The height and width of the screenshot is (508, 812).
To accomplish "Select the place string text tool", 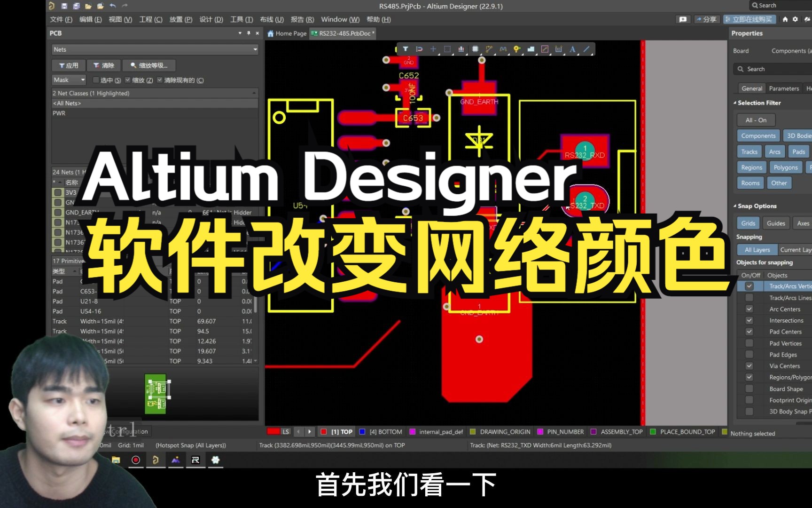I will click(x=573, y=49).
